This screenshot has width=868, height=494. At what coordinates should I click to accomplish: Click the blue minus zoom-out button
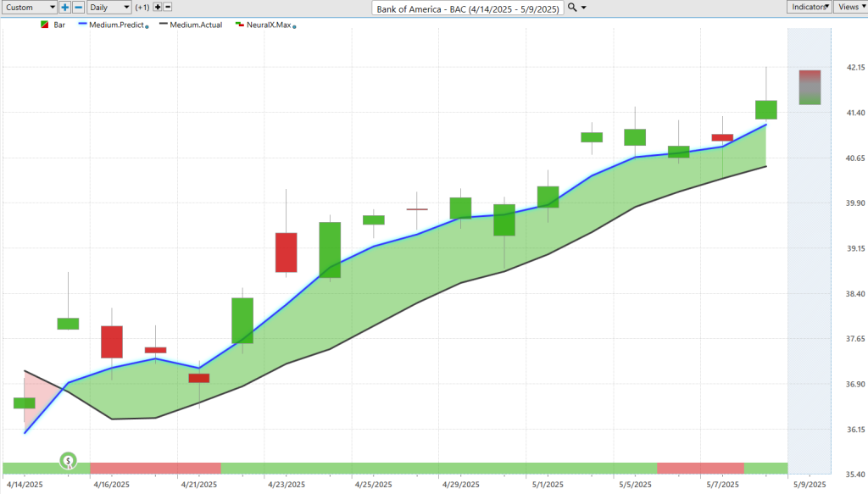tap(79, 7)
